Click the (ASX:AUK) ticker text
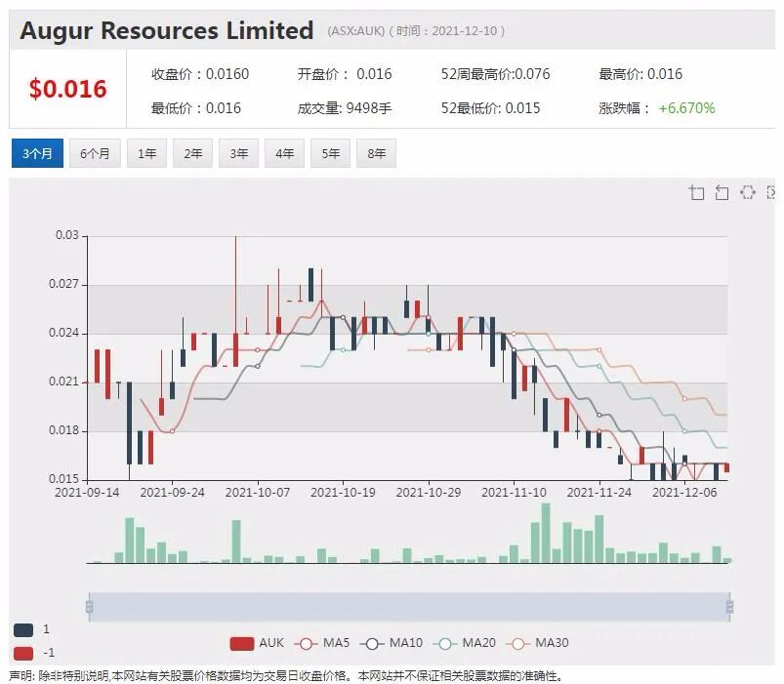The width and height of the screenshot is (784, 684). tap(356, 31)
